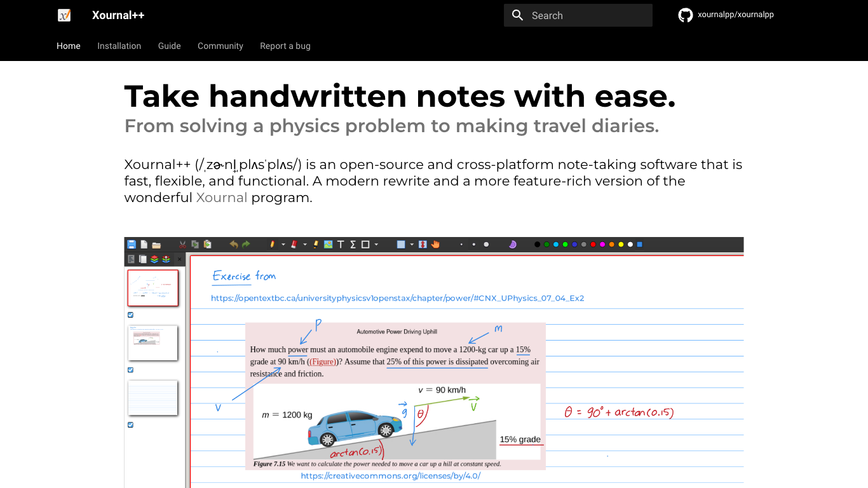Click the New document icon
Image resolution: width=868 pixels, height=488 pixels.
(144, 245)
